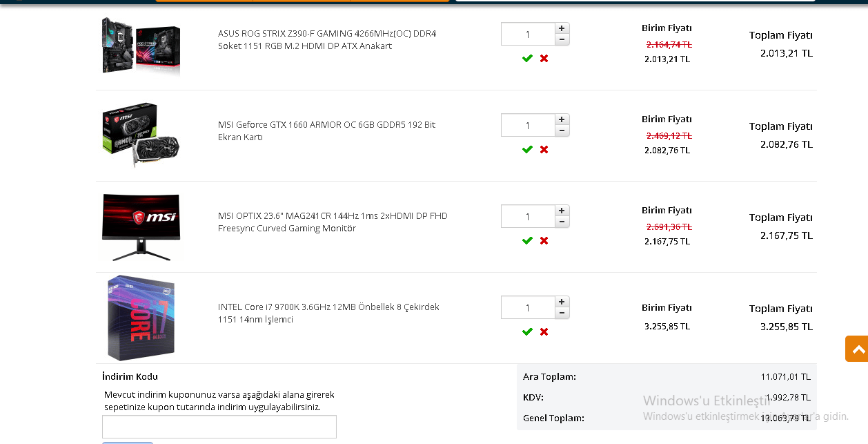The height and width of the screenshot is (444, 868).
Task: Click the discount code input field
Action: (x=219, y=426)
